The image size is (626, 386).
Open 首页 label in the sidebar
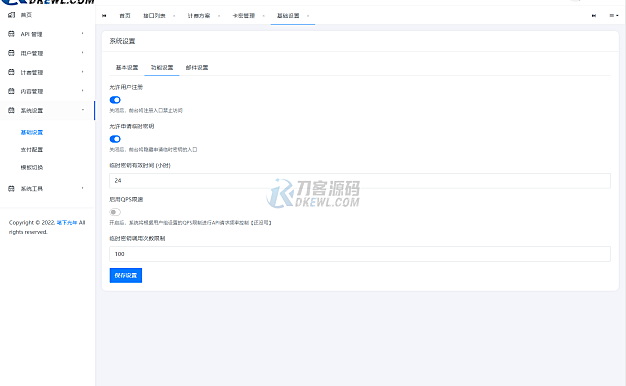(26, 15)
